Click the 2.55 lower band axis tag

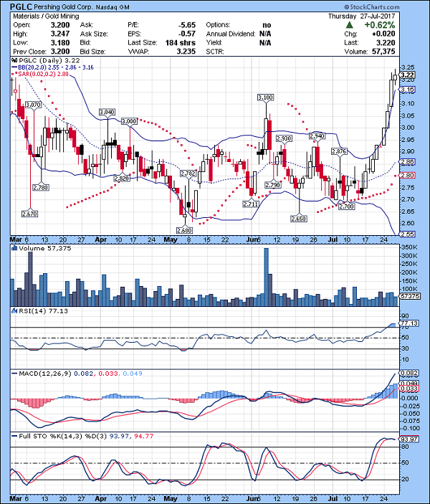408,234
